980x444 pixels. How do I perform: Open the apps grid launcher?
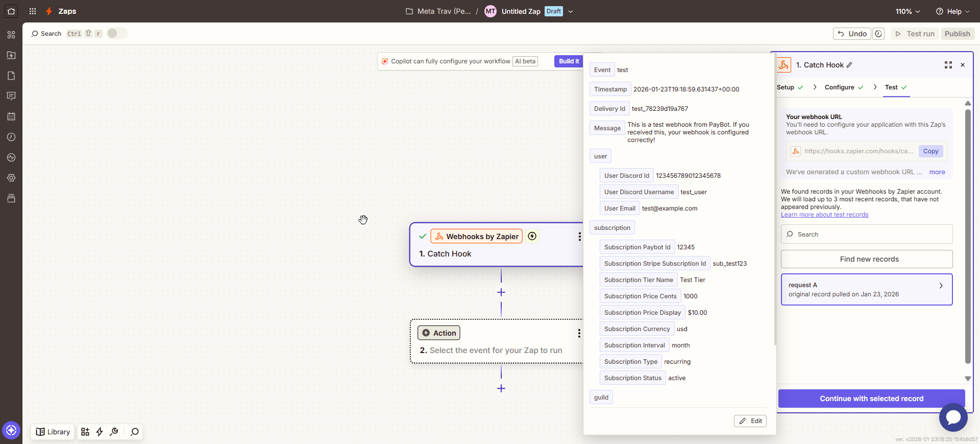pyautogui.click(x=33, y=11)
